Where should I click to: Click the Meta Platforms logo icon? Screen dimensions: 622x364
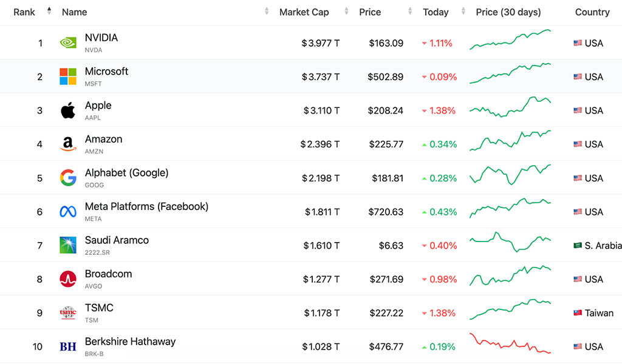coord(68,212)
